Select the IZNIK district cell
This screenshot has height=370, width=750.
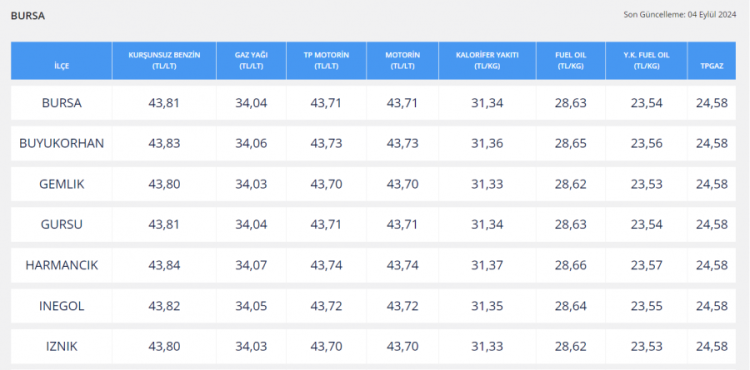(62, 346)
